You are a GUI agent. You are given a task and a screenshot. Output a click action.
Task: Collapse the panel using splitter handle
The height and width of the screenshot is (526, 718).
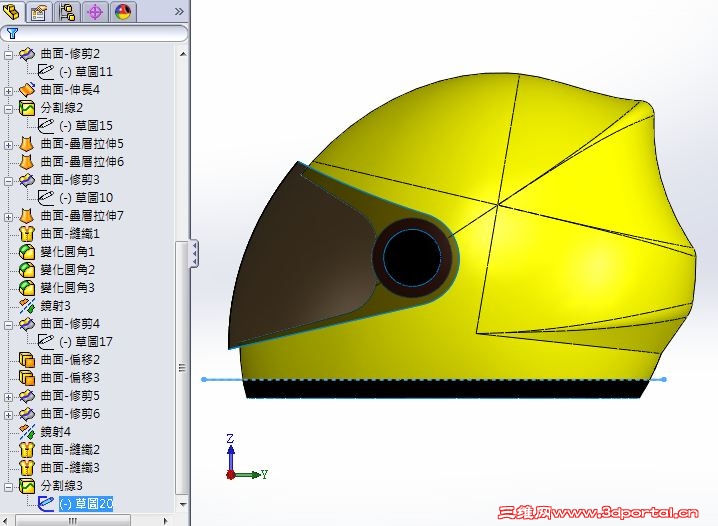tap(195, 253)
